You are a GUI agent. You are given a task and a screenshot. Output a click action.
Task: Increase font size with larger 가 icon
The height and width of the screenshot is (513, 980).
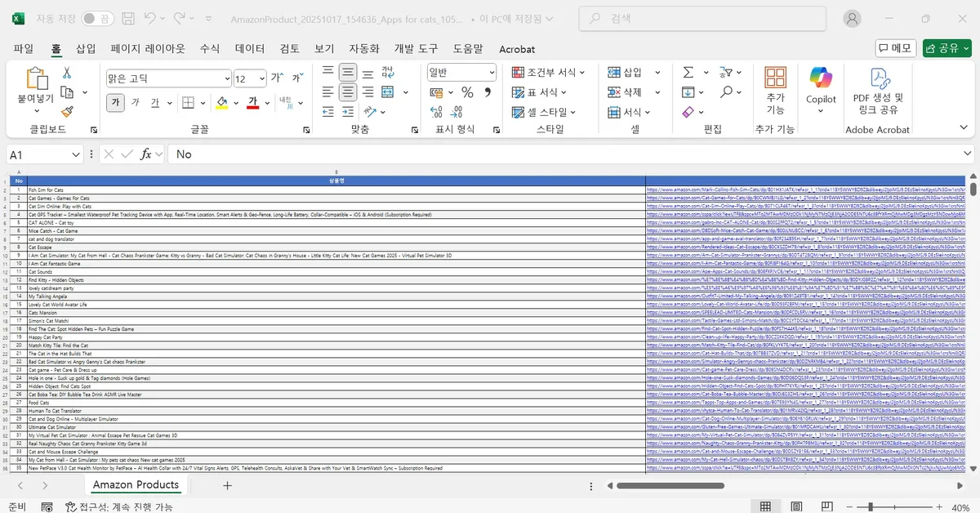tap(277, 78)
